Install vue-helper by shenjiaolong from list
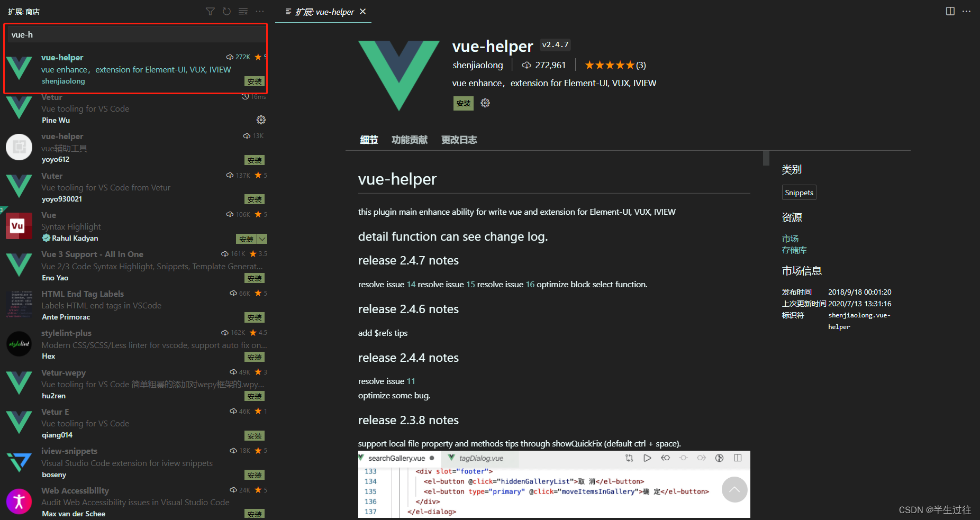Screen dimensions: 980x520 (255, 81)
